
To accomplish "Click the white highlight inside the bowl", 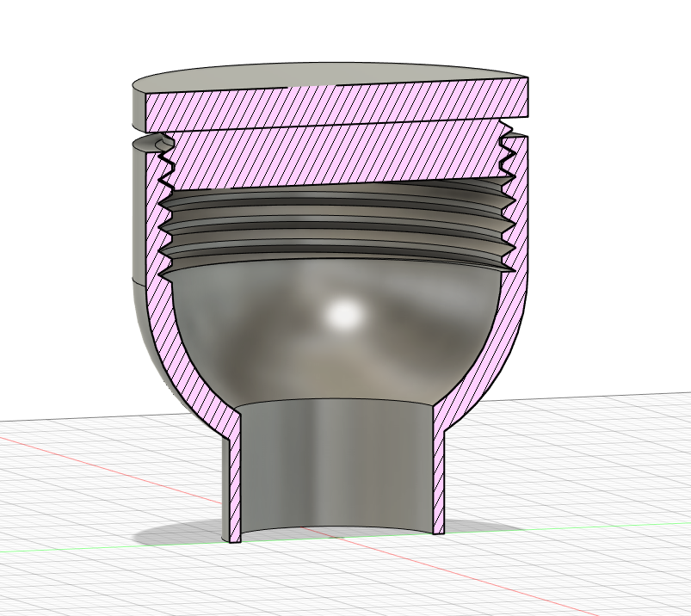I will point(344,315).
